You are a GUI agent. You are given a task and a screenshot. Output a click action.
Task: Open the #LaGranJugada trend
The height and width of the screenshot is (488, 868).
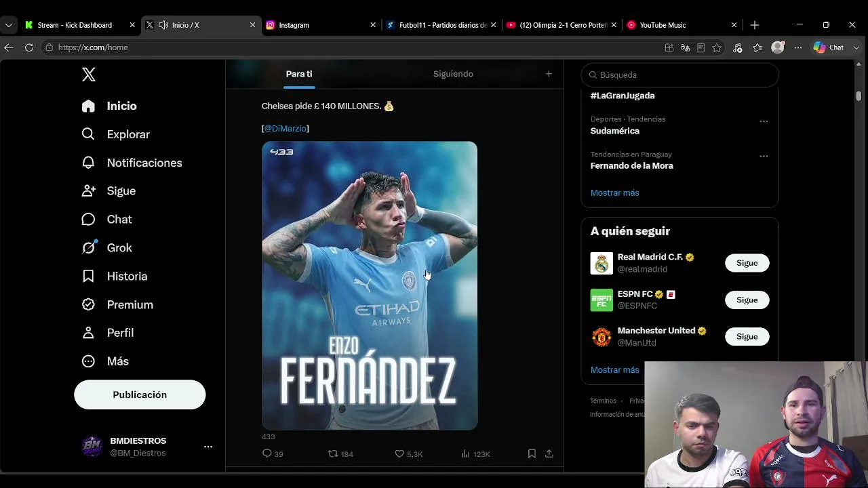623,96
